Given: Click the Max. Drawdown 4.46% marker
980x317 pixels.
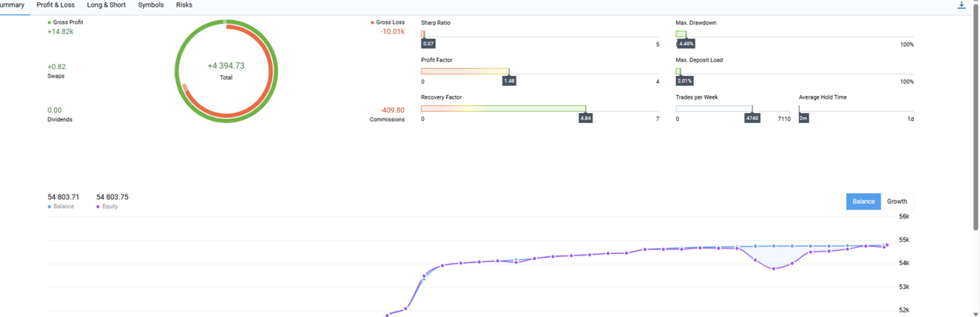Looking at the screenshot, I should click(x=686, y=44).
